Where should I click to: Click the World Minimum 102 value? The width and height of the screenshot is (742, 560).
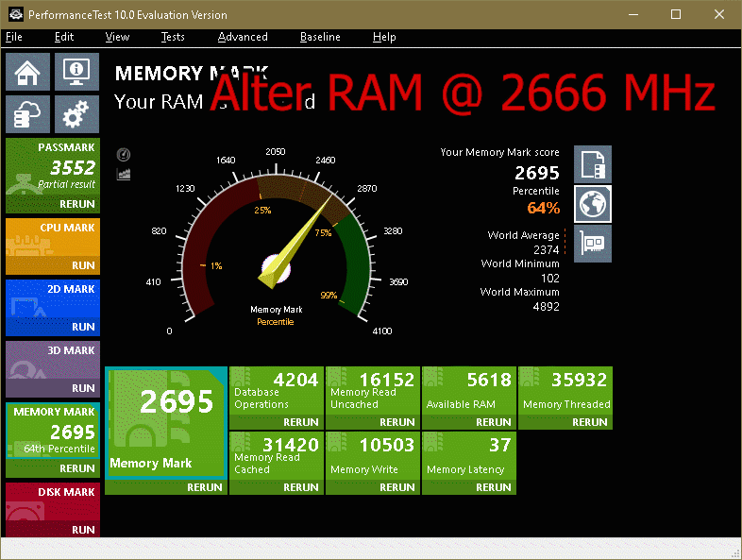pos(549,278)
